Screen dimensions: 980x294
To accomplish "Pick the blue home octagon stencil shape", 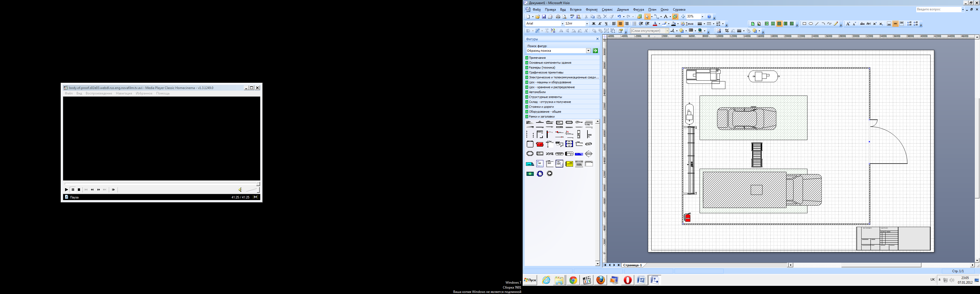I will (x=540, y=173).
